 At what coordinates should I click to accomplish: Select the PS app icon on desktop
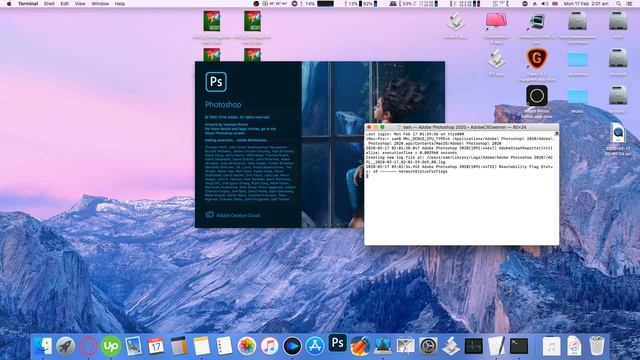coord(496,59)
